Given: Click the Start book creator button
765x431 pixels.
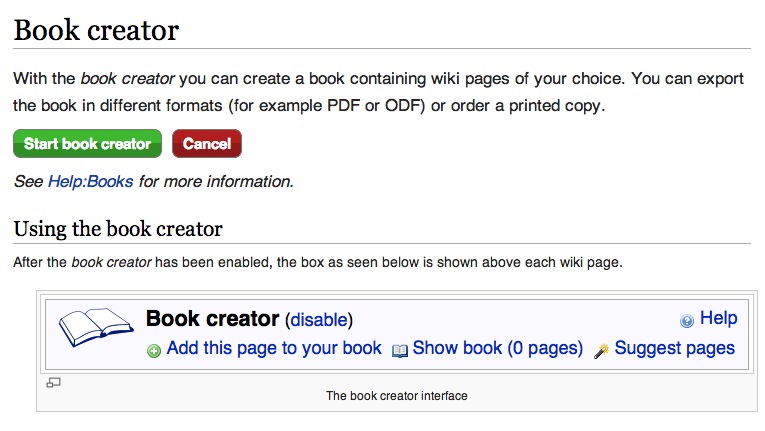Looking at the screenshot, I should click(x=87, y=144).
